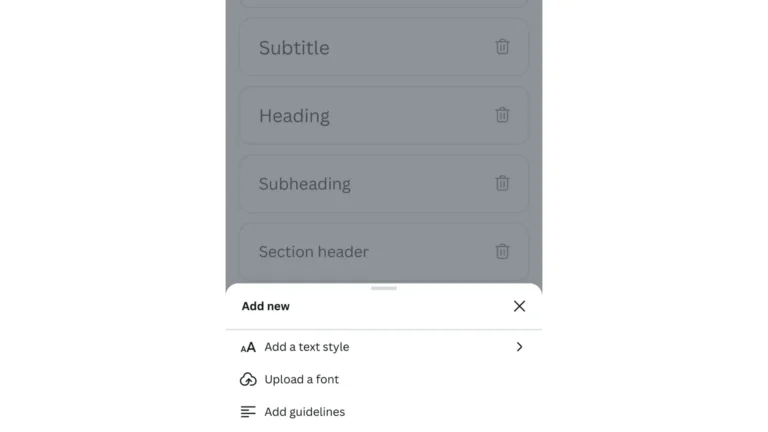The width and height of the screenshot is (768, 432).
Task: Click the guidelines lines icon
Action: point(248,412)
